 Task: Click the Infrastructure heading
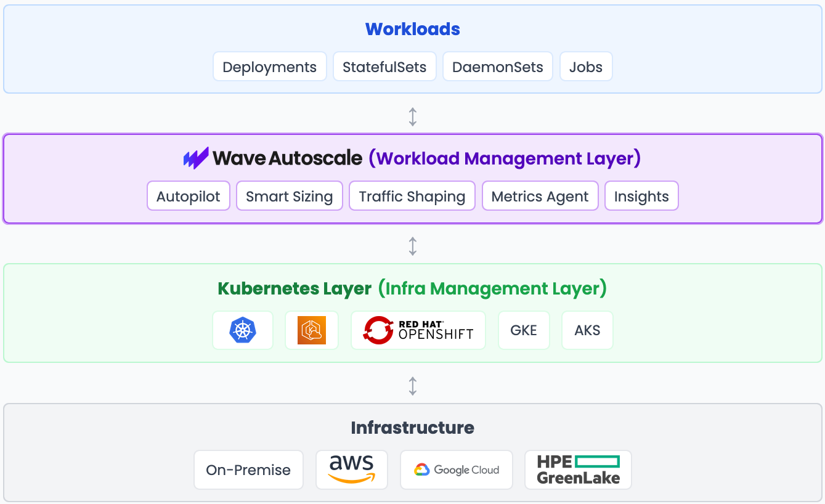pos(413,428)
